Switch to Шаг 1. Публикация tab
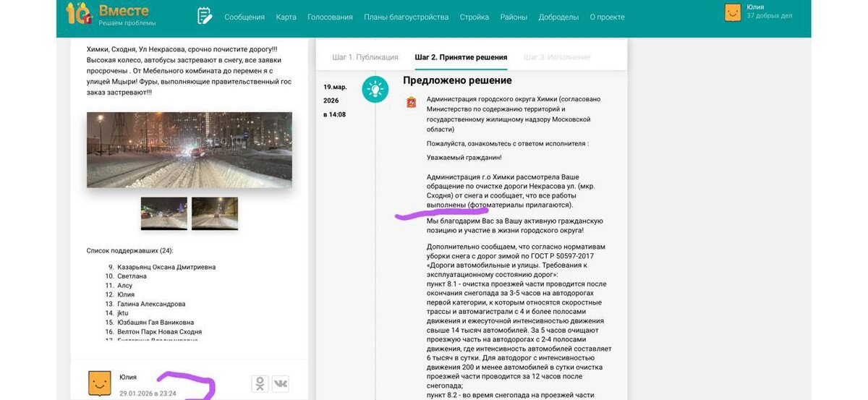The width and height of the screenshot is (868, 400). 365,57
